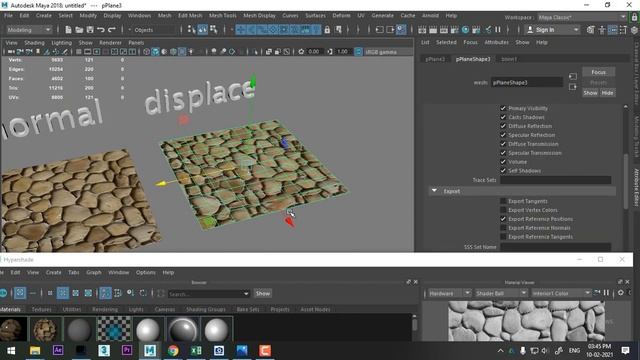Image resolution: width=640 pixels, height=360 pixels.
Task: Open Hypershade from the teal sphere icon
Action: pyautogui.click(x=465, y=30)
